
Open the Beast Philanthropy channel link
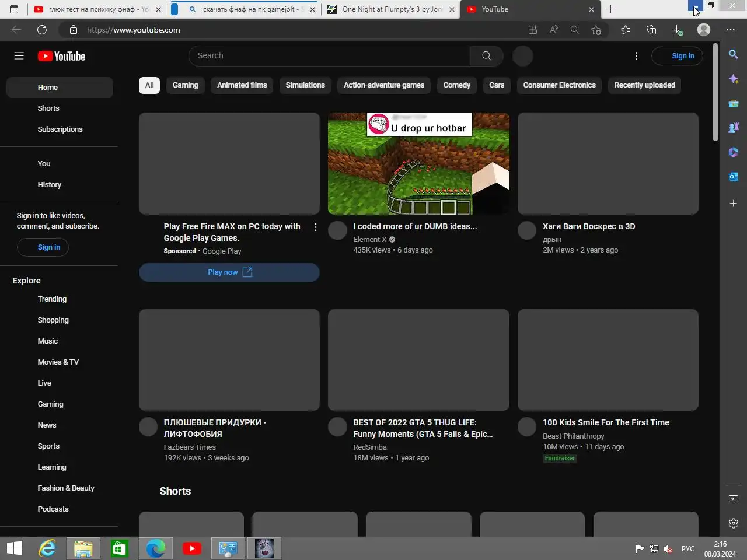[x=573, y=436]
